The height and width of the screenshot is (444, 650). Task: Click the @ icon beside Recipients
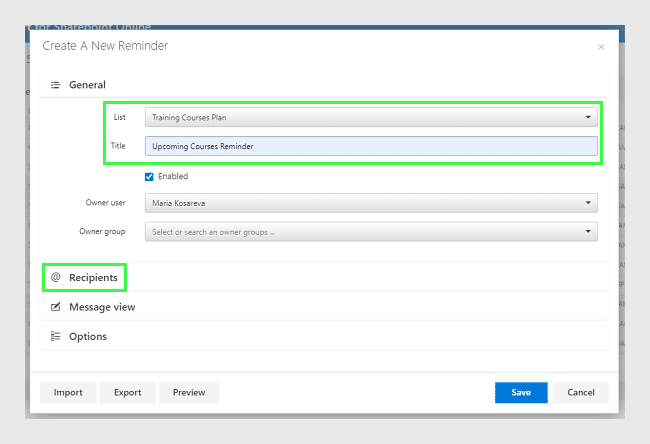coord(56,277)
